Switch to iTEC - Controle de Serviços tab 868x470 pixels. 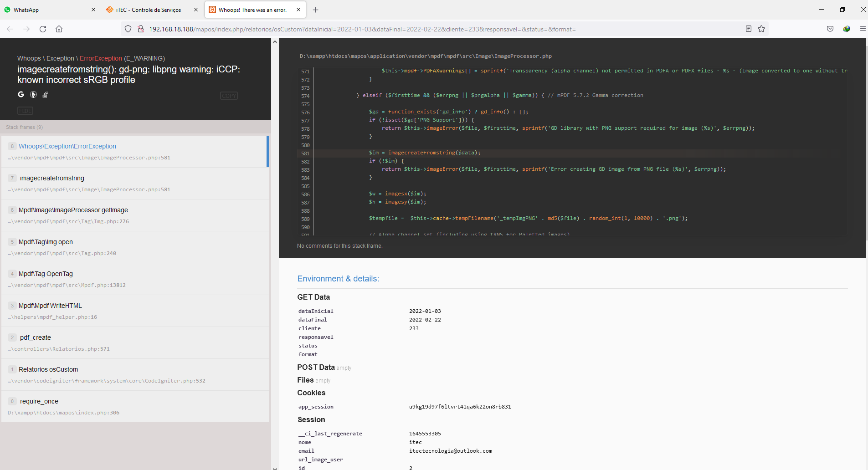tap(152, 10)
